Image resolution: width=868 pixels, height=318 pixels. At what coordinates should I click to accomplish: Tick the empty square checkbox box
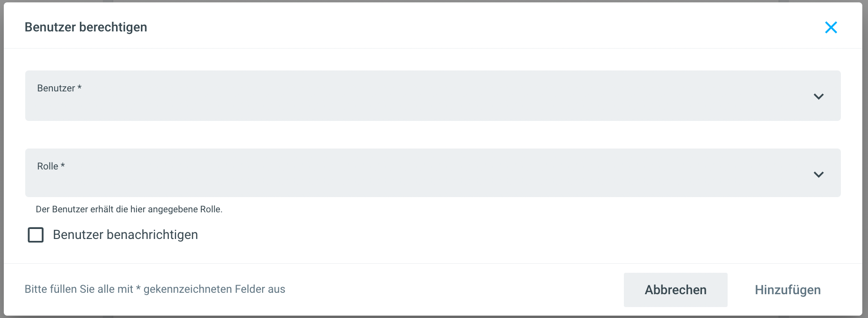click(x=36, y=235)
